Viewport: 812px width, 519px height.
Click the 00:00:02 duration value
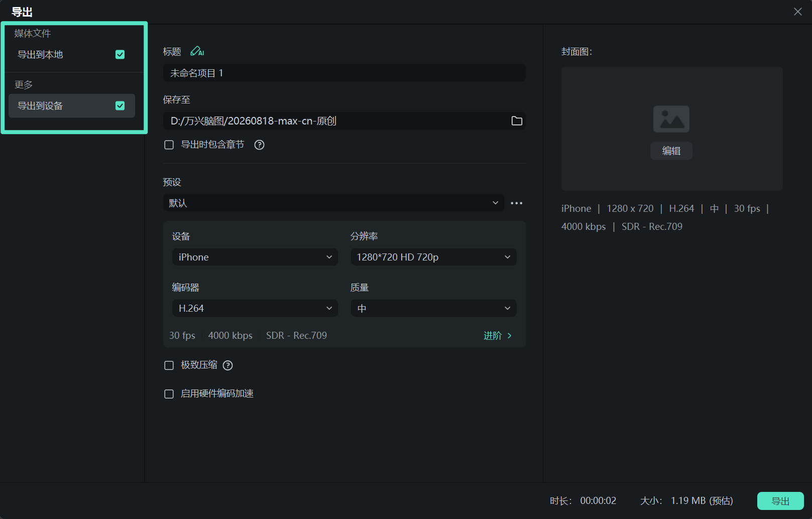598,501
